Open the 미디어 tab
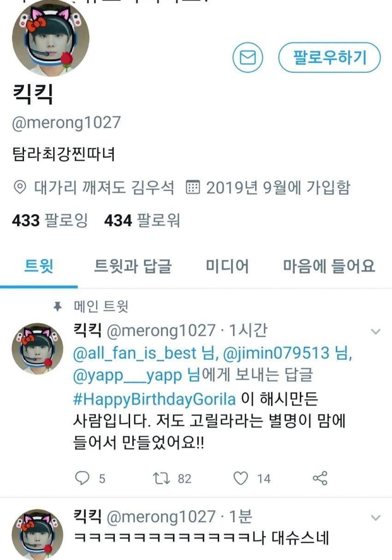This screenshot has height=560, width=392. coord(227,266)
